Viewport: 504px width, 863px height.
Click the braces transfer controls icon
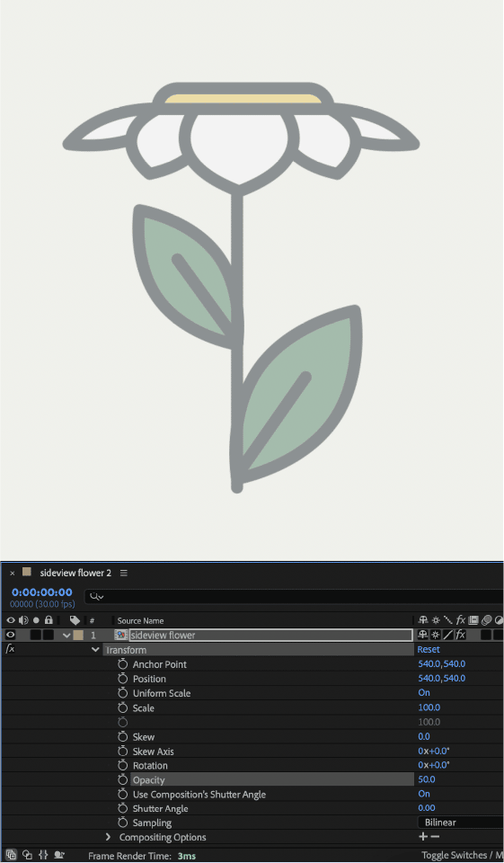(43, 855)
